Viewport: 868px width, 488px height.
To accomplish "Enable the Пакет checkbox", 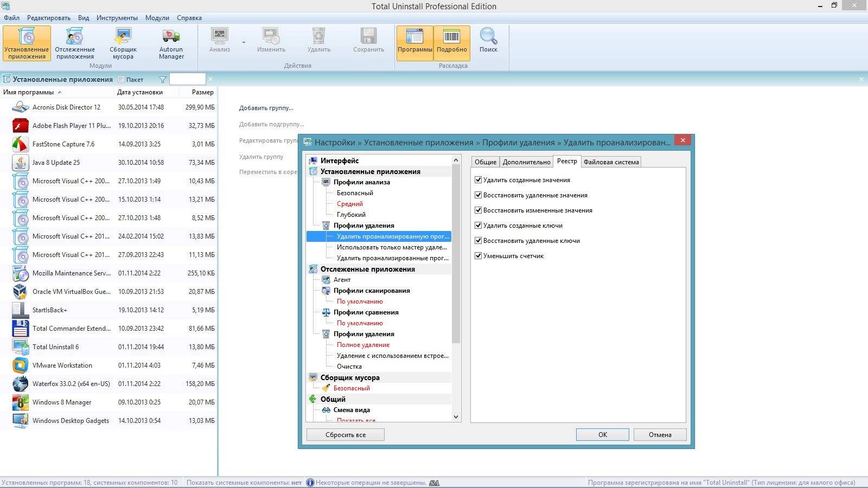I will tap(121, 80).
